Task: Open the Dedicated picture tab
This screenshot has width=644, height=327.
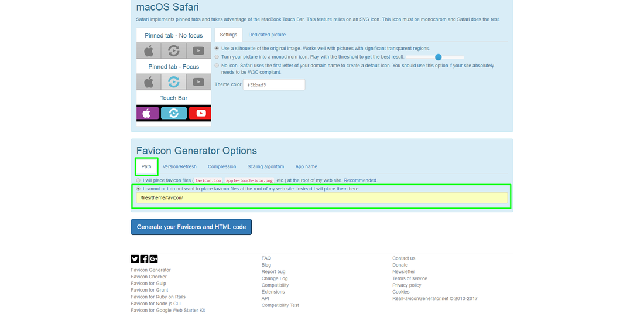Action: coord(267,35)
